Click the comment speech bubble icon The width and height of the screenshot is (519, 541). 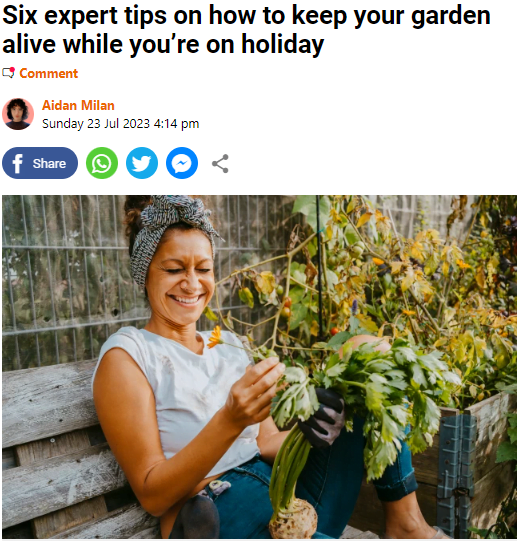coord(9,73)
